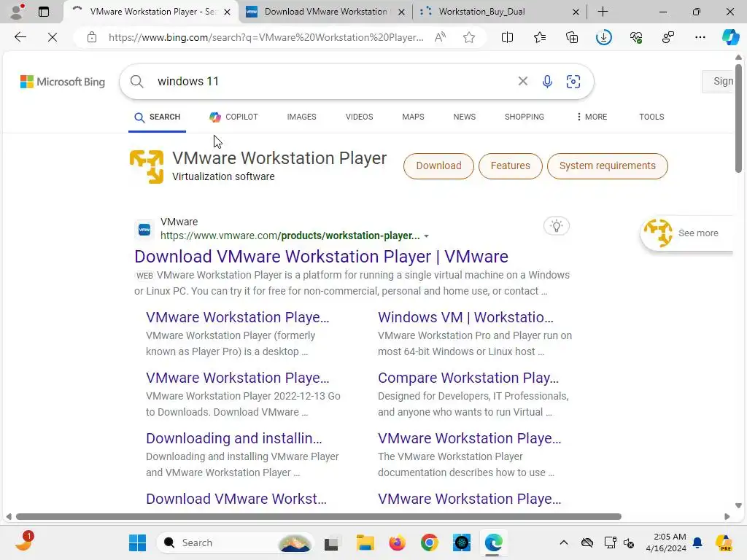Open the Edge profile icon
The height and width of the screenshot is (560, 747).
coord(17,12)
